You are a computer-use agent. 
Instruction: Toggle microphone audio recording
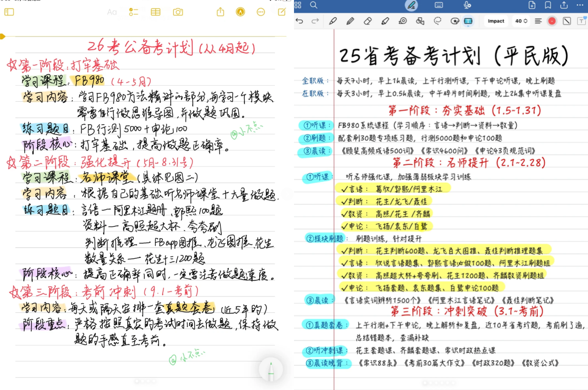[467, 5]
